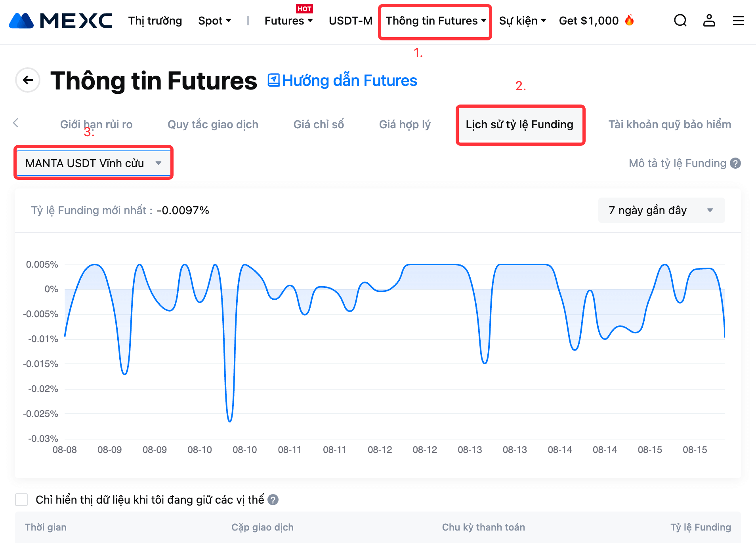The image size is (756, 544).
Task: Enable show data only for held positions
Action: point(21,500)
